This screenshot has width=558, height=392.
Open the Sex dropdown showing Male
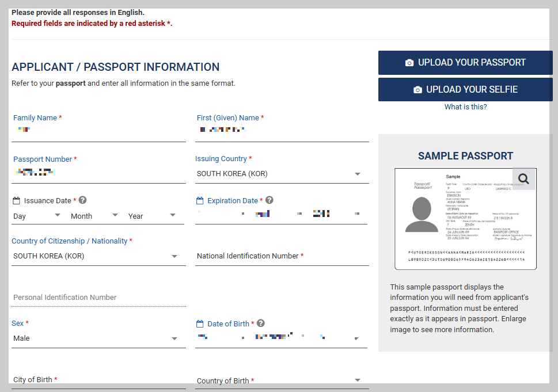click(98, 338)
